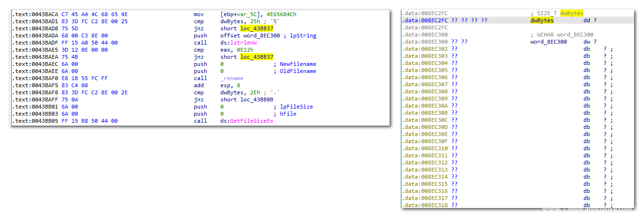Click highlighted dwBytes in the SIZE_T comment
The height and width of the screenshot is (218, 644).
point(572,13)
